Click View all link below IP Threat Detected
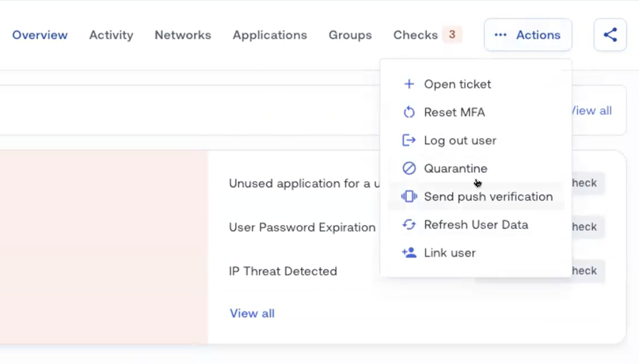This screenshot has height=364, width=639. pos(252,313)
